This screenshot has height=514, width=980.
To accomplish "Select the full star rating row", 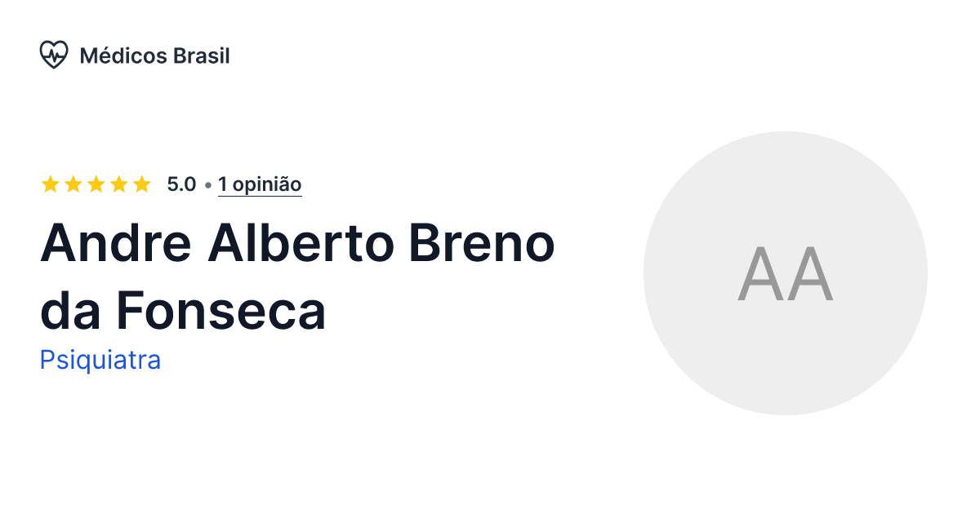I will (96, 184).
